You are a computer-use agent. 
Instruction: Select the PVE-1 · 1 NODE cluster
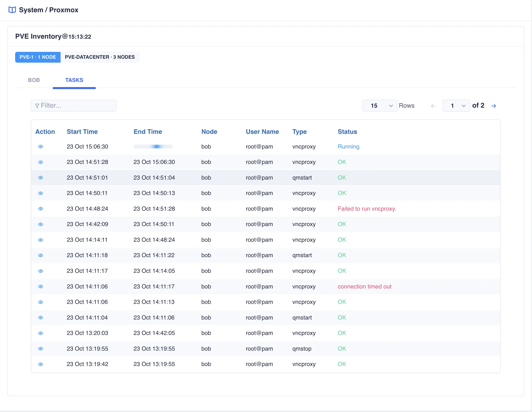click(38, 57)
